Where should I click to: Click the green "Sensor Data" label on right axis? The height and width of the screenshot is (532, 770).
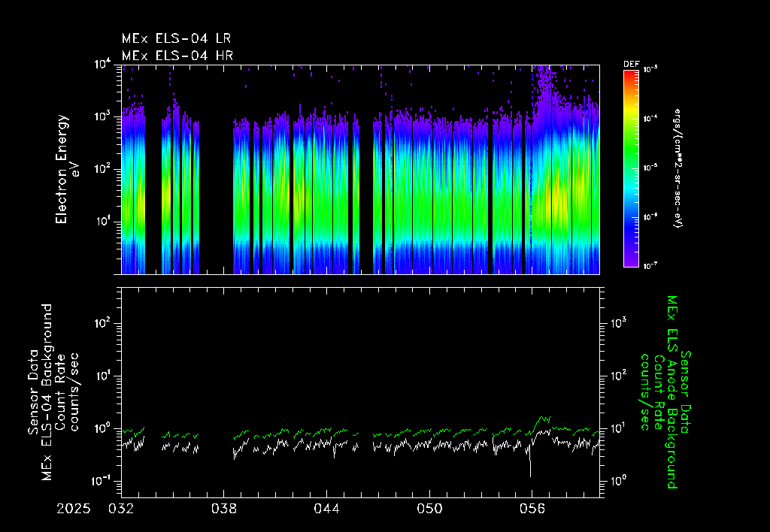click(686, 392)
